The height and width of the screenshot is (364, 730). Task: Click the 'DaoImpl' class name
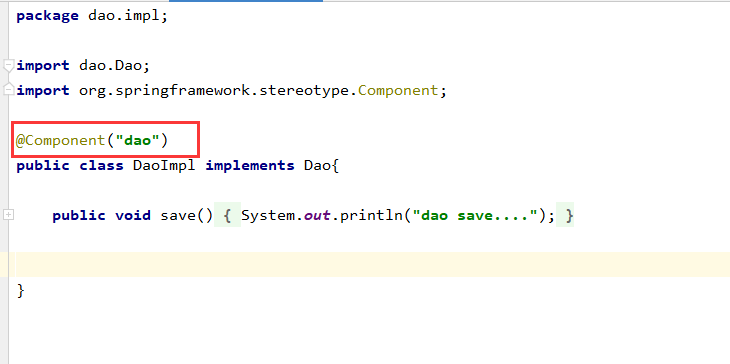(164, 165)
